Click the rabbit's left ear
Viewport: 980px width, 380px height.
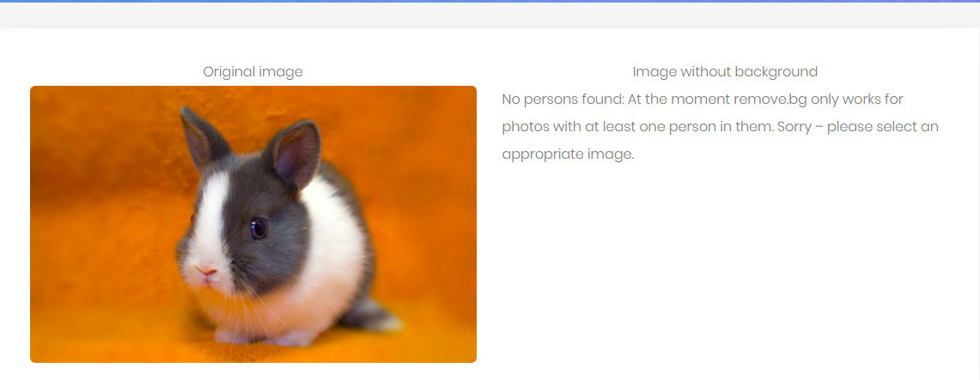coord(202,137)
